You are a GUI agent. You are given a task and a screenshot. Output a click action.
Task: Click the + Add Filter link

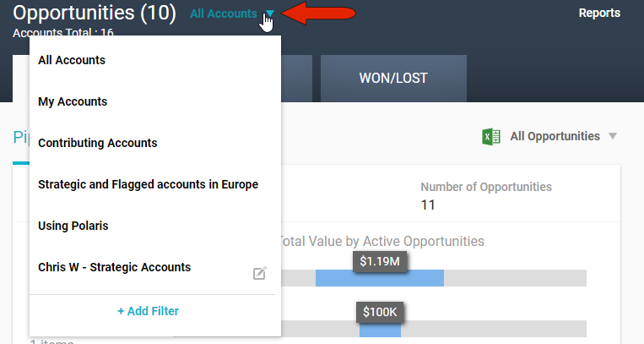(148, 311)
